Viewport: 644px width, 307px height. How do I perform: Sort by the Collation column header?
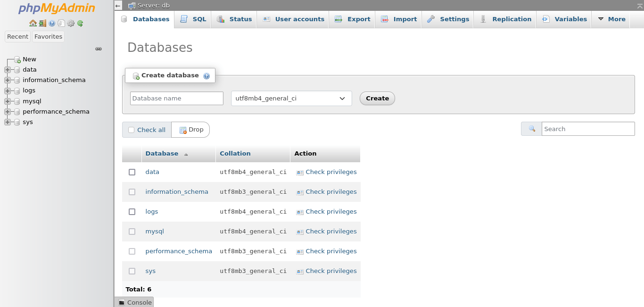click(x=235, y=154)
